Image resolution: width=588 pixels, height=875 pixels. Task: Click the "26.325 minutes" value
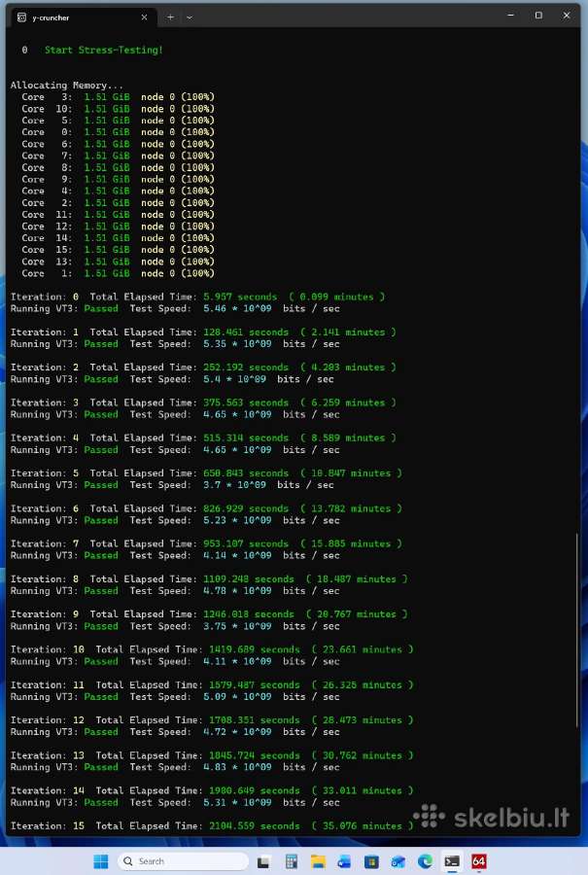[363, 684]
